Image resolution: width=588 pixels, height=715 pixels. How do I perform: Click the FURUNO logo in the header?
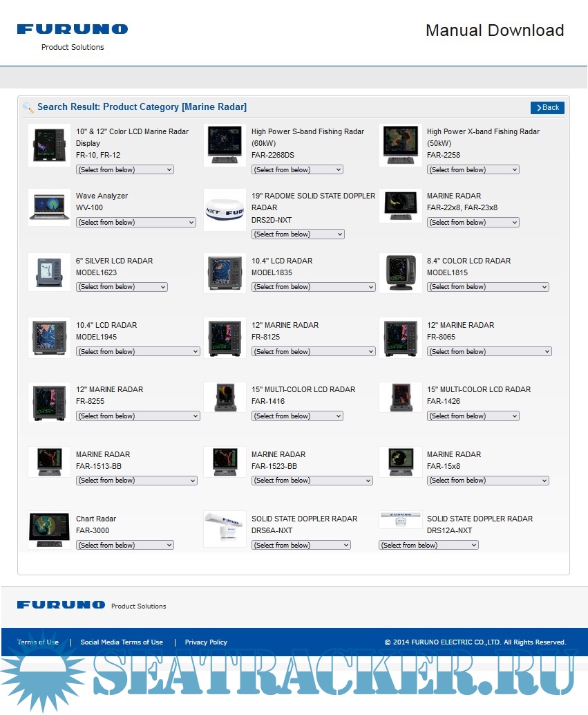click(x=73, y=30)
